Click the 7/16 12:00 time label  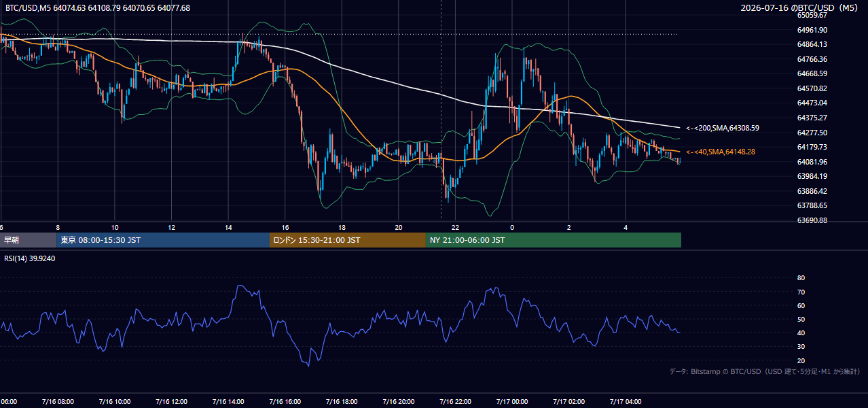171,402
